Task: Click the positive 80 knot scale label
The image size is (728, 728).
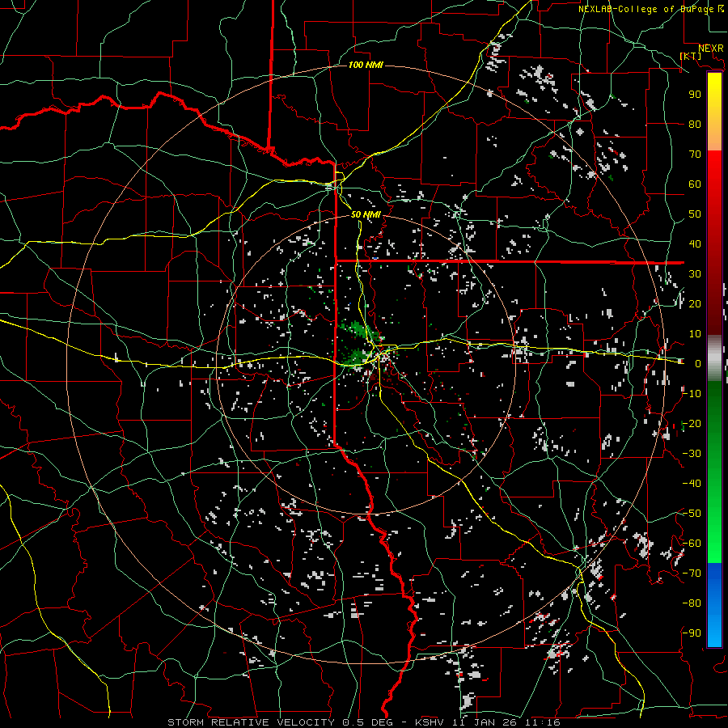Action: point(695,124)
